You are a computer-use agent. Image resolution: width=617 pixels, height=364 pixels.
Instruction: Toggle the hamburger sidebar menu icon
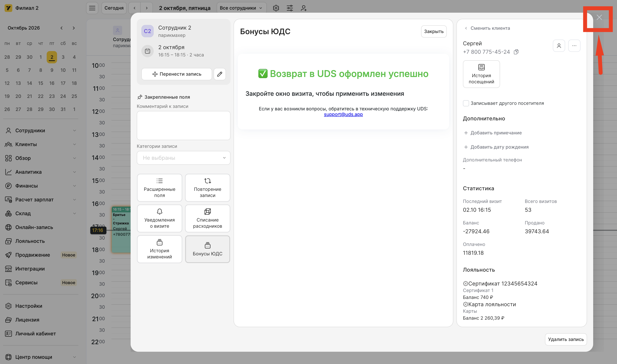[x=92, y=8]
